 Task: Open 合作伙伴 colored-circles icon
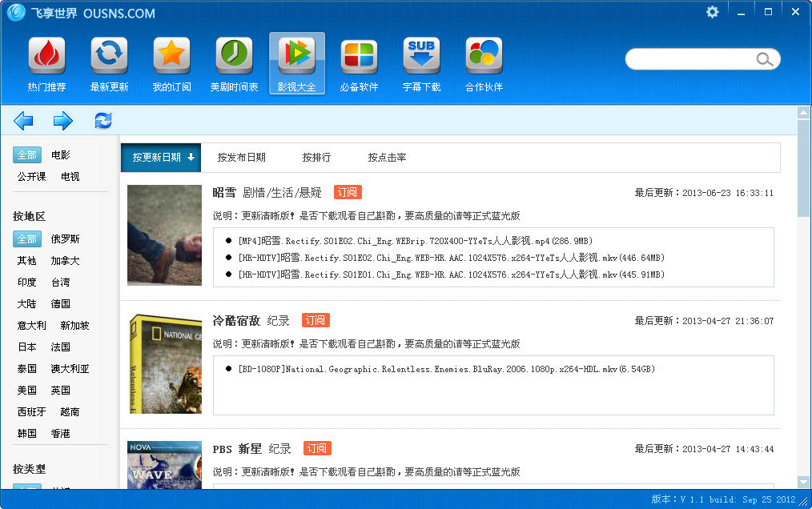click(484, 55)
